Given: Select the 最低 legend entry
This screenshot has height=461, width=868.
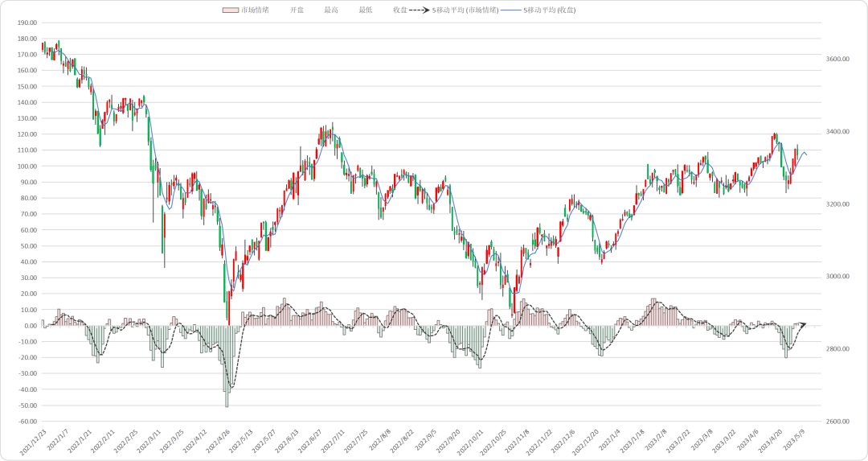Looking at the screenshot, I should pos(366,10).
